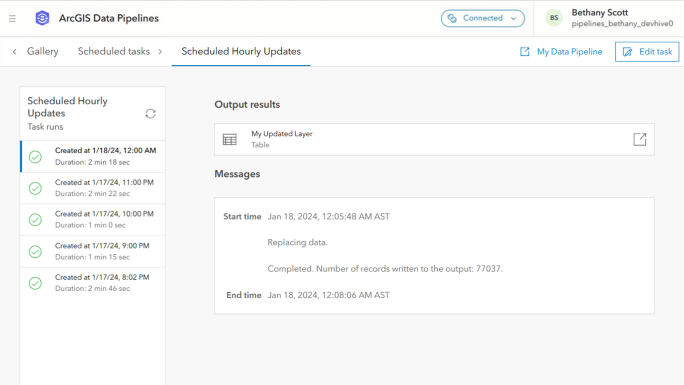Click the back chevron beside Gallery
The height and width of the screenshot is (385, 684).
click(x=14, y=51)
